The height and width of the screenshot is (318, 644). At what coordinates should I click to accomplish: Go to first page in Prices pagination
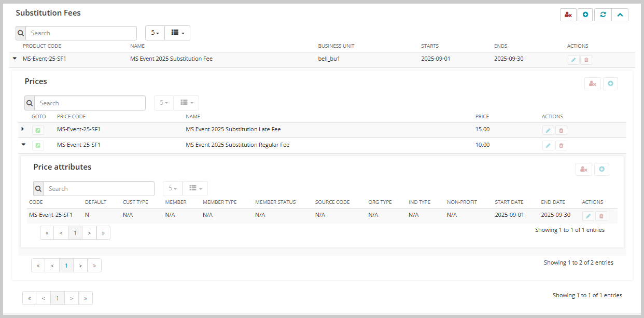[38, 266]
